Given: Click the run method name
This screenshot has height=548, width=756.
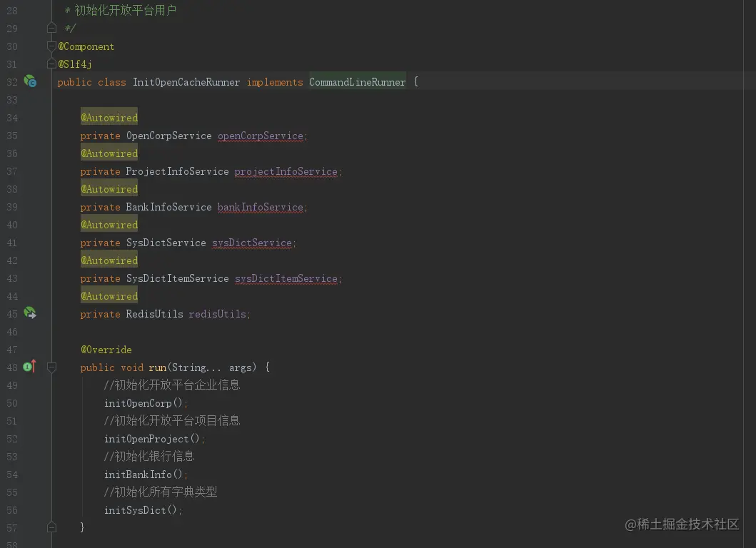Looking at the screenshot, I should pos(158,367).
